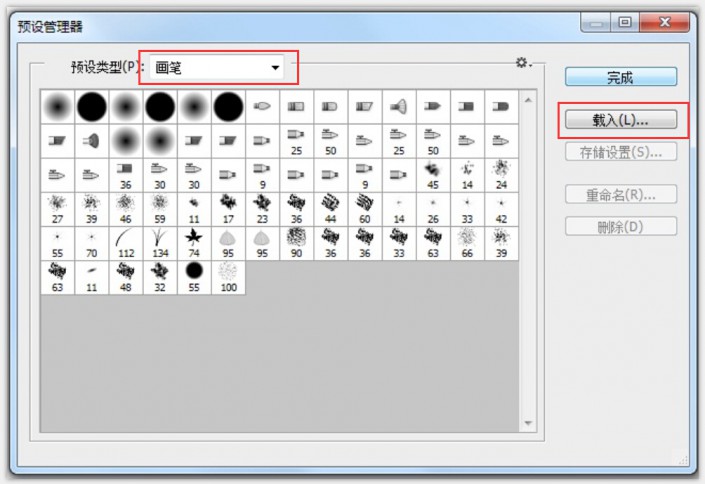Select the splatter brush labeled 59
705x484 pixels.
[159, 208]
